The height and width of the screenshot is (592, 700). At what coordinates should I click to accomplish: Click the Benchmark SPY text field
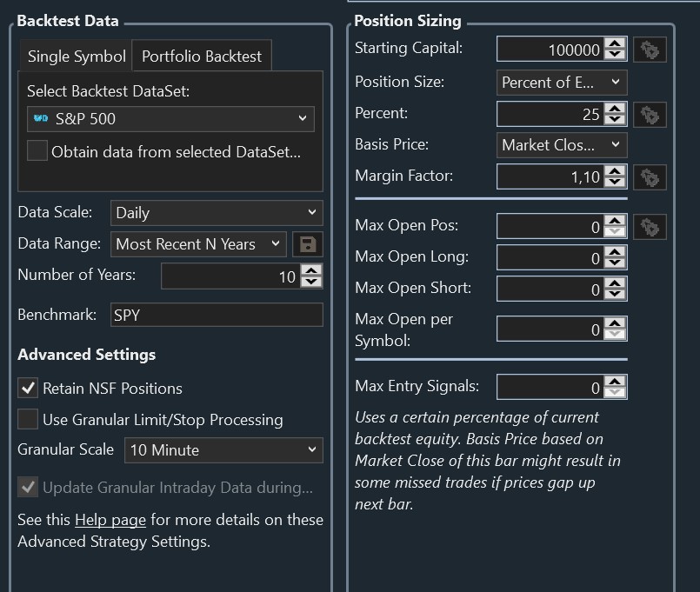pyautogui.click(x=217, y=316)
